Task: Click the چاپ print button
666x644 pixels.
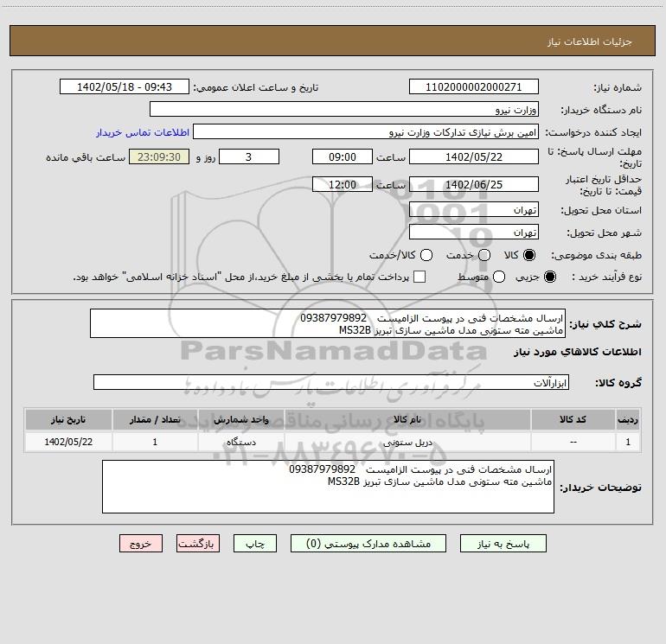Action: tap(255, 544)
